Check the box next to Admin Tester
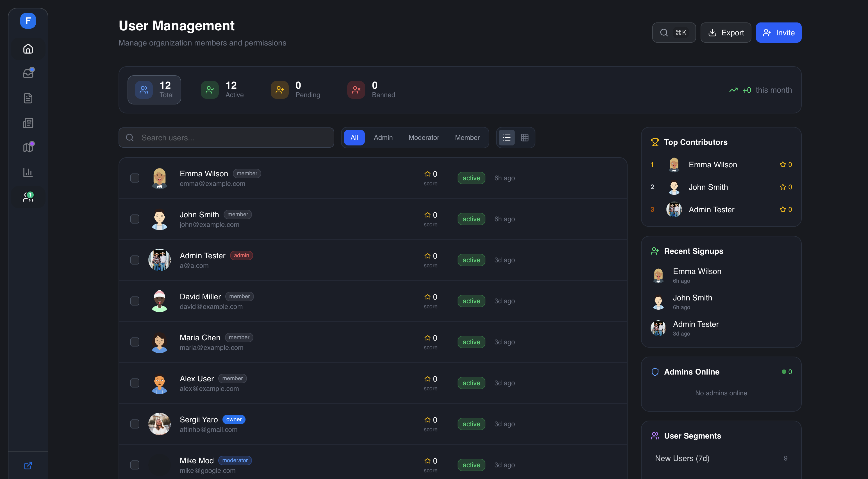The image size is (868, 479). point(135,260)
